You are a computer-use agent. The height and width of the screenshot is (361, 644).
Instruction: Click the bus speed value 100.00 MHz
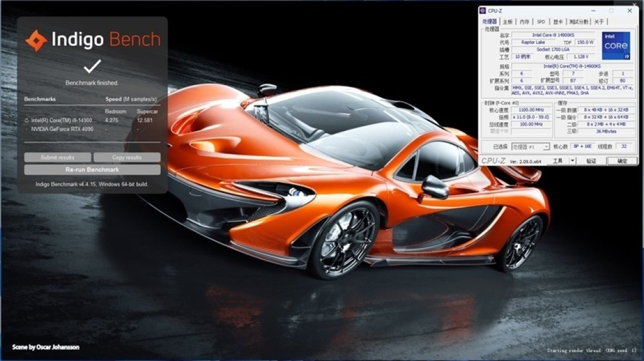[531, 124]
